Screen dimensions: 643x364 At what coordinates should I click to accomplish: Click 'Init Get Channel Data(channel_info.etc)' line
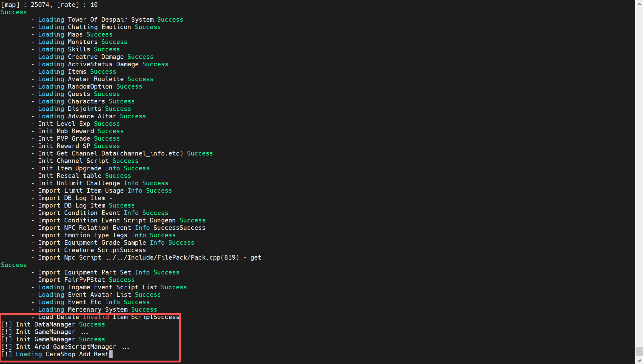click(x=122, y=153)
